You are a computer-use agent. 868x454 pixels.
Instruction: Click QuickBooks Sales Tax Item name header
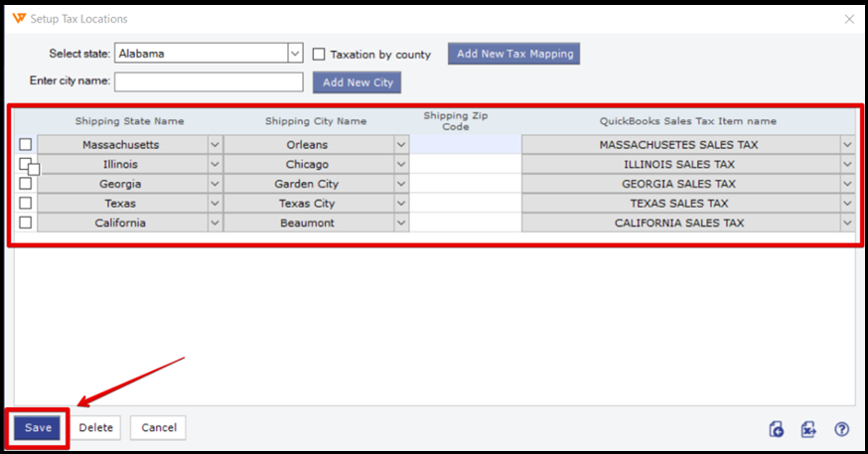(x=688, y=121)
